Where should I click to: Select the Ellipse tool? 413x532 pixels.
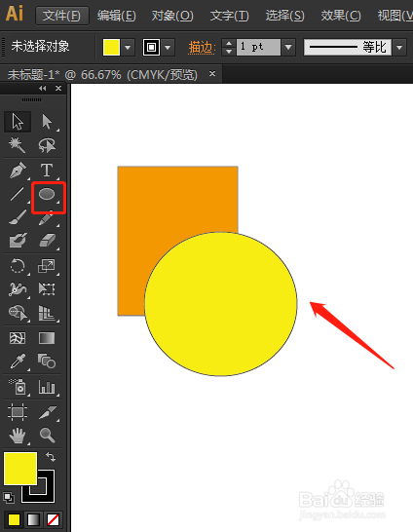47,195
